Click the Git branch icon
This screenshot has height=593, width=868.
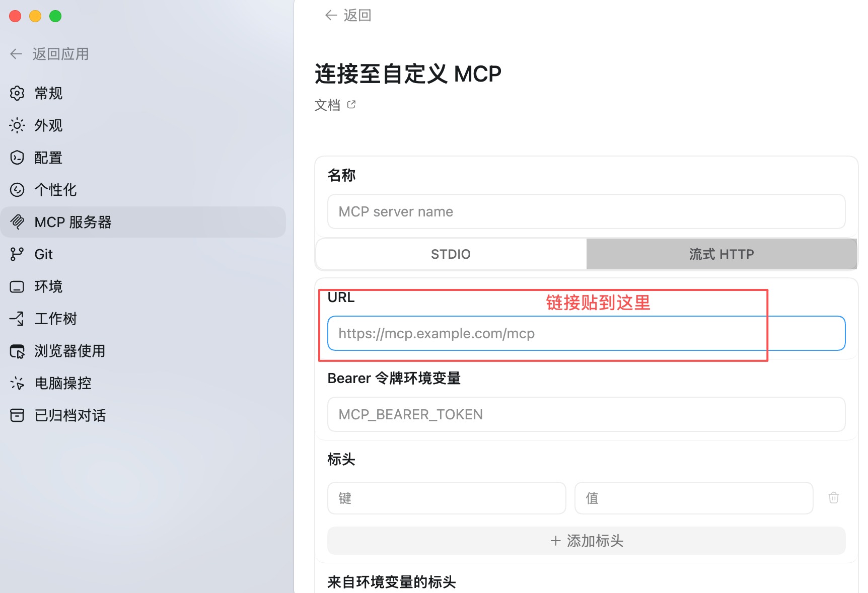coord(17,254)
